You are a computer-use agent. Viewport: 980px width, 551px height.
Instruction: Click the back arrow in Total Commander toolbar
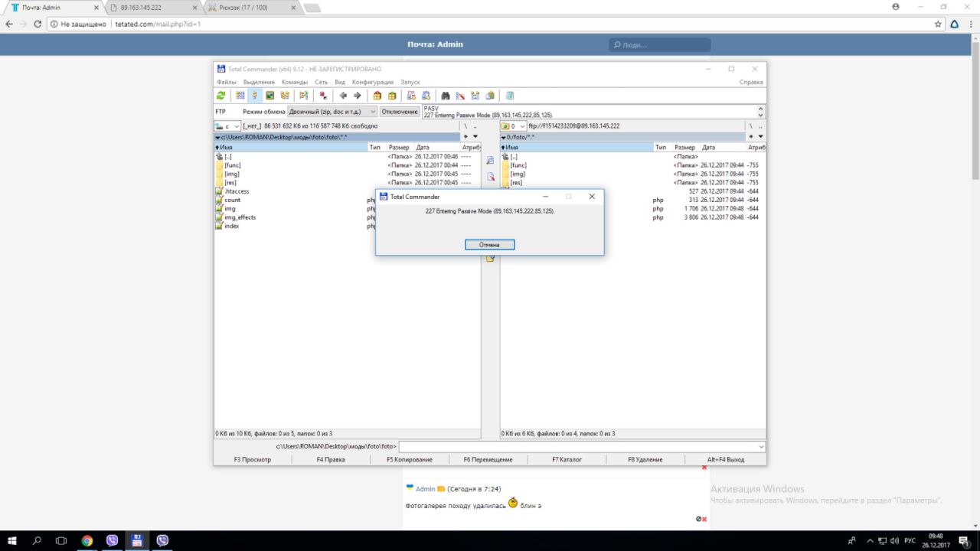coord(343,96)
